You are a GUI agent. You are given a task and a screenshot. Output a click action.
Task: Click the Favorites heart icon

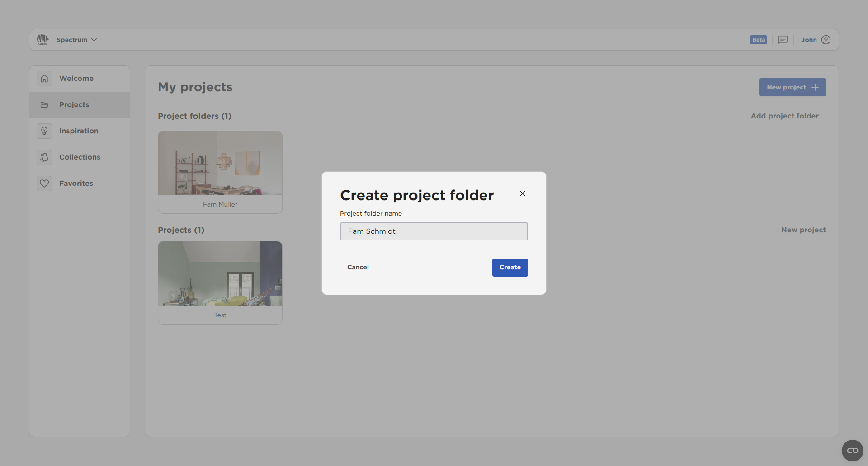[x=44, y=183]
